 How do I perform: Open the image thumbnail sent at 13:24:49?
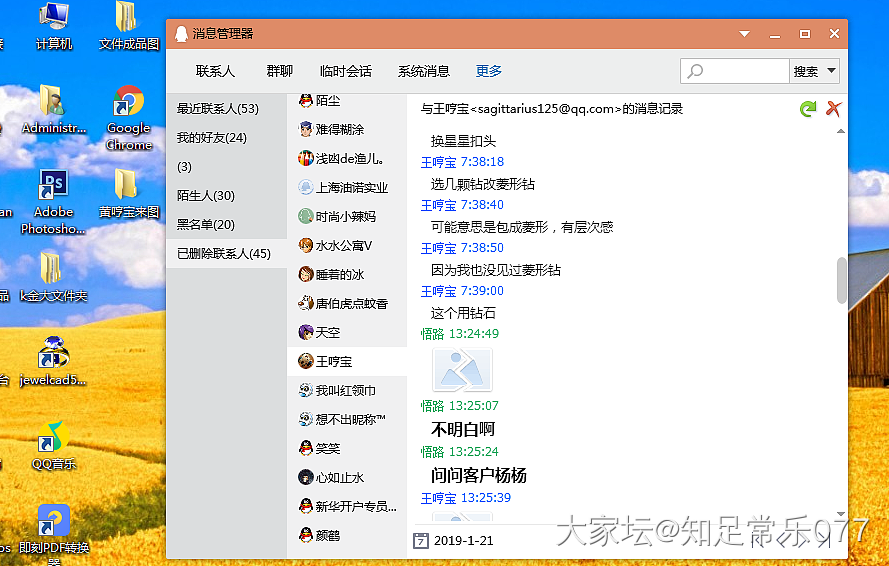461,369
